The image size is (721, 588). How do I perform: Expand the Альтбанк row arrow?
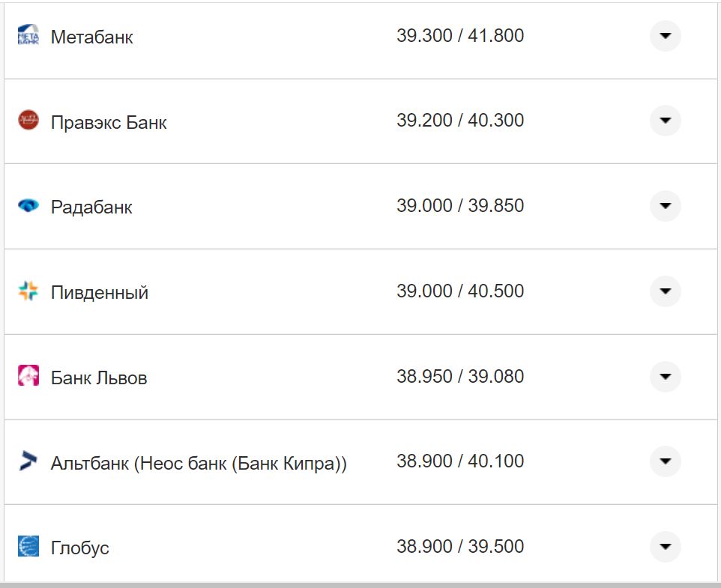pyautogui.click(x=665, y=461)
